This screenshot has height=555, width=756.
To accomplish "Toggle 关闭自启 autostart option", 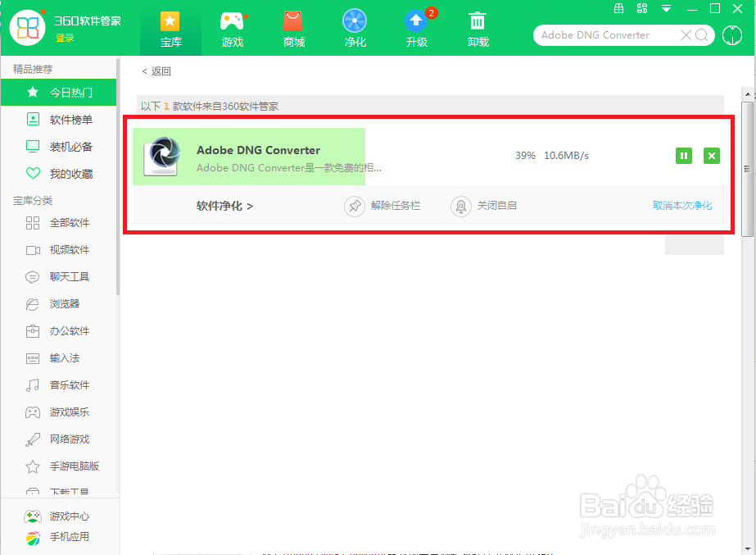I will tap(483, 206).
